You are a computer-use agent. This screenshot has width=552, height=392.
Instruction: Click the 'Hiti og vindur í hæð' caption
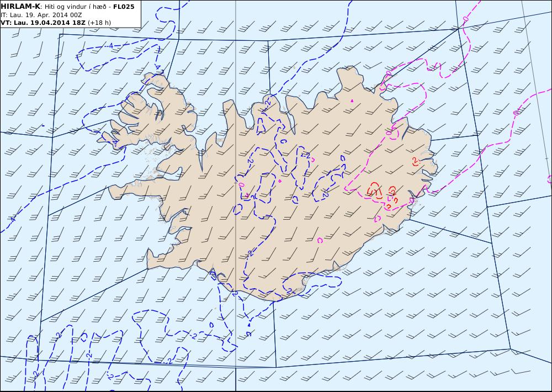coord(75,7)
